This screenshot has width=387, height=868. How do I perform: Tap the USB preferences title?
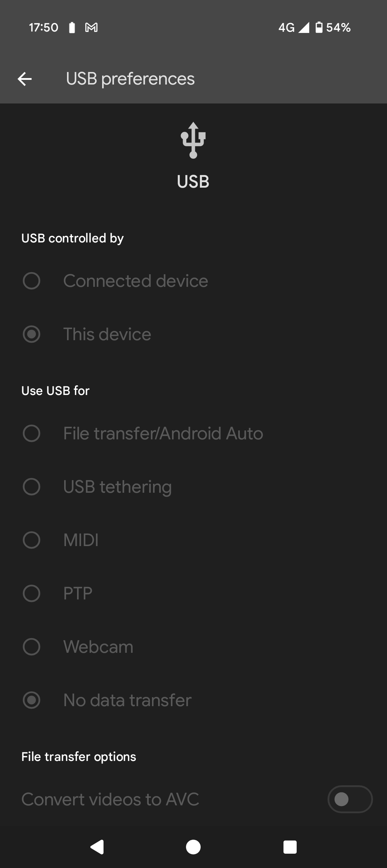[x=130, y=79]
